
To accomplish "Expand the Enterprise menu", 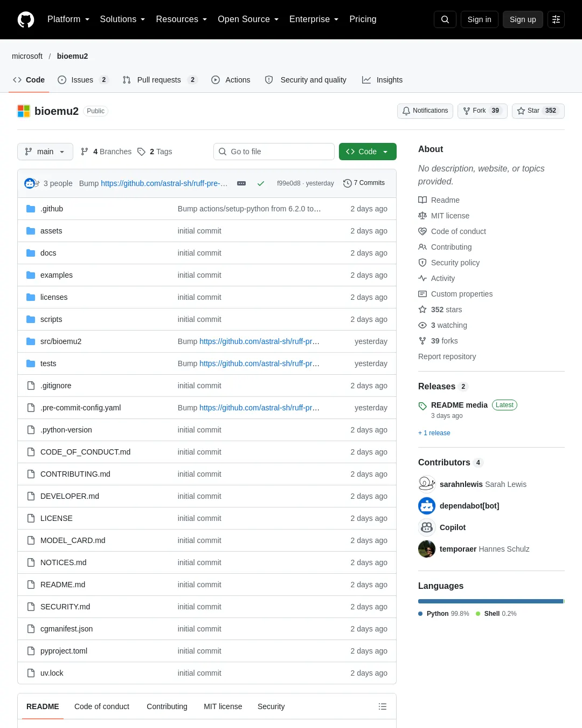I will tap(314, 19).
